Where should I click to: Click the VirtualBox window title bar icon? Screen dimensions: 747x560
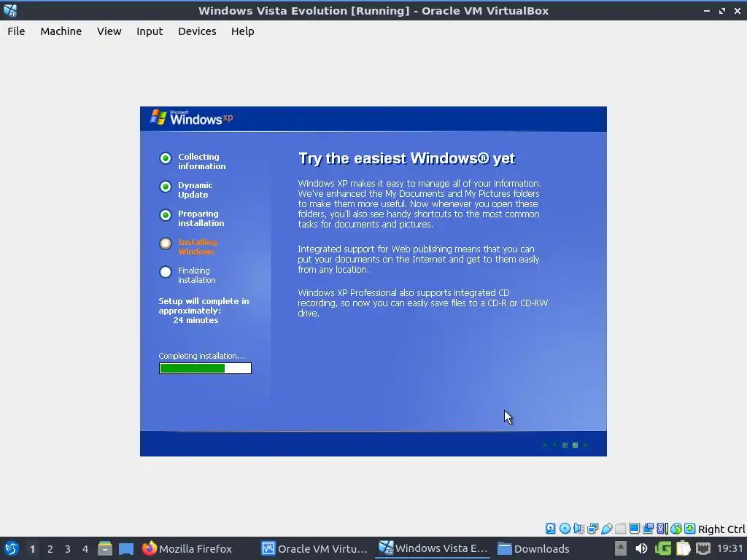point(10,10)
